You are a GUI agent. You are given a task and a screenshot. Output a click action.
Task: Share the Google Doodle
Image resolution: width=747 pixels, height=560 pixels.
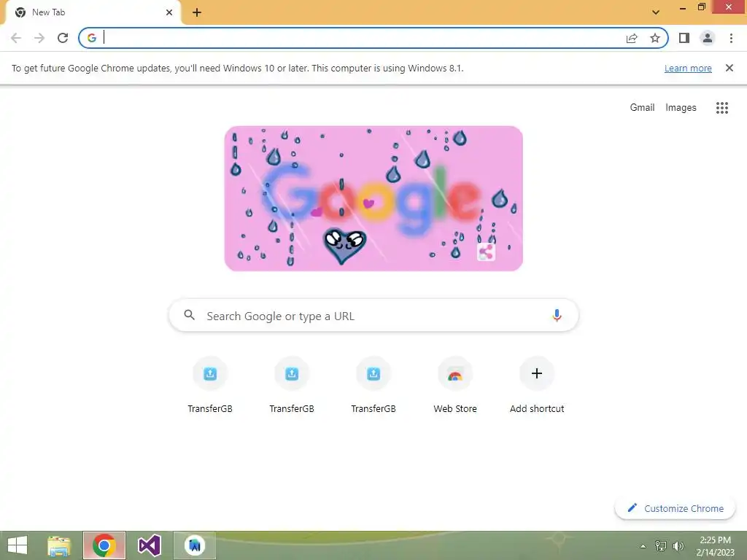click(x=486, y=252)
